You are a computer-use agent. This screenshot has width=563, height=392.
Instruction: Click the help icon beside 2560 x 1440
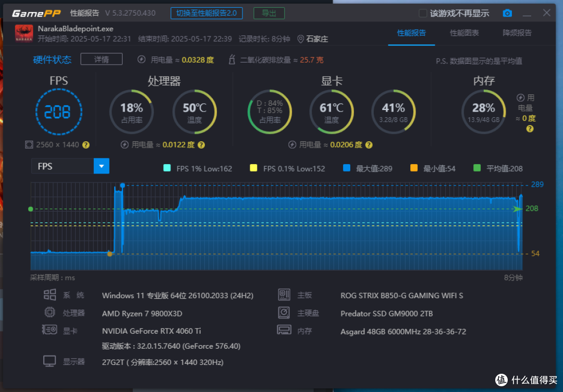[86, 145]
